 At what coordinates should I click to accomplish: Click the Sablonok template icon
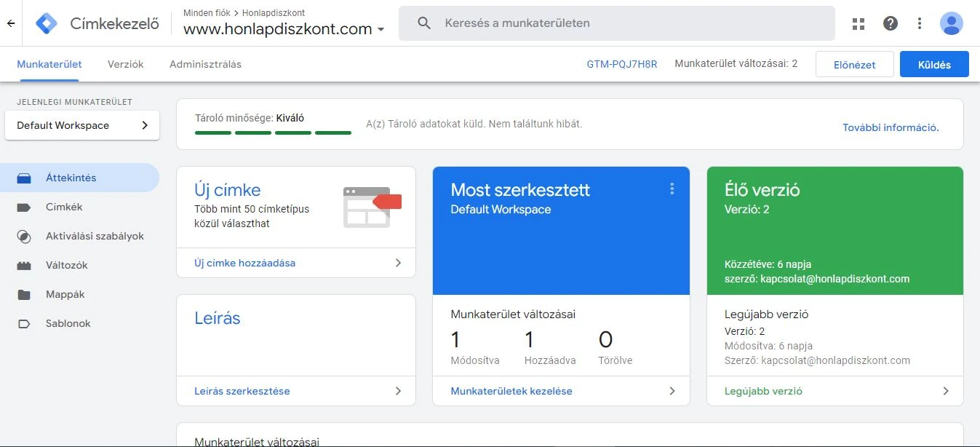click(x=24, y=324)
